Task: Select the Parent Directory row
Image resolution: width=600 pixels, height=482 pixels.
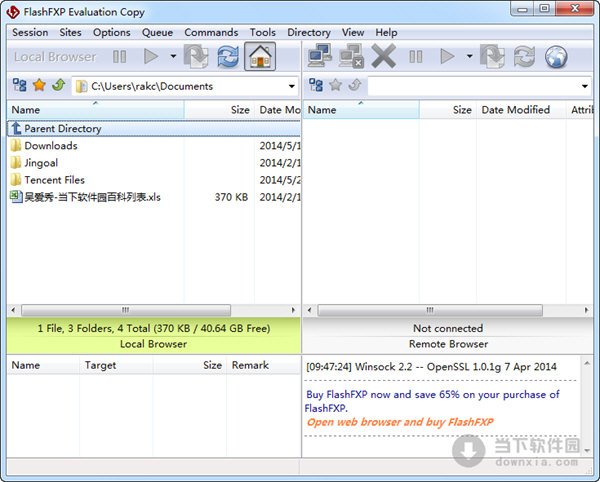Action: coord(154,129)
